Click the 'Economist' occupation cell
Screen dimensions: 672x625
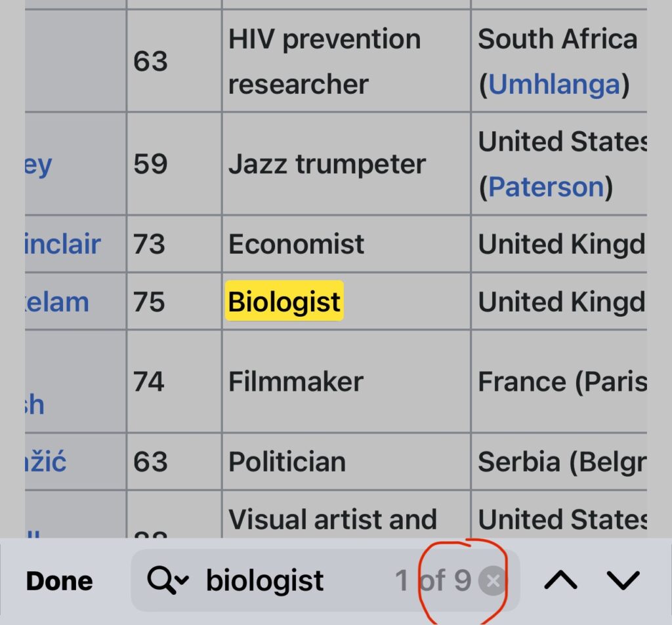coord(296,244)
